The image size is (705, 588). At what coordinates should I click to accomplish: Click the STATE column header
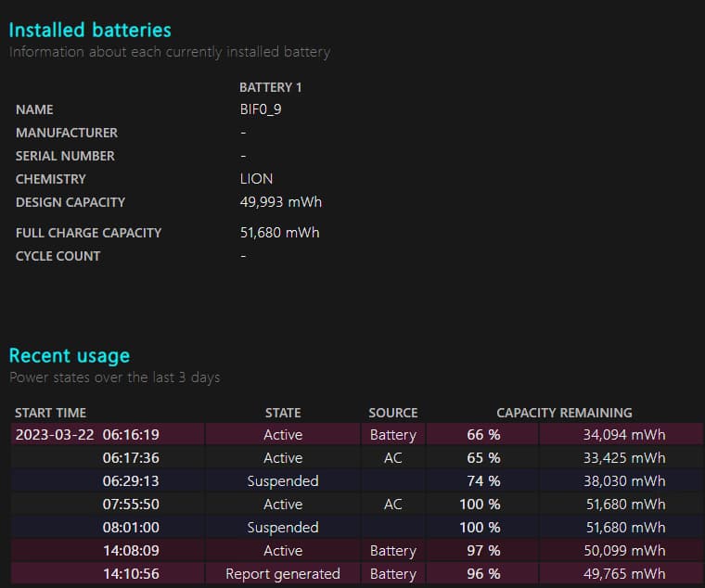click(x=283, y=413)
